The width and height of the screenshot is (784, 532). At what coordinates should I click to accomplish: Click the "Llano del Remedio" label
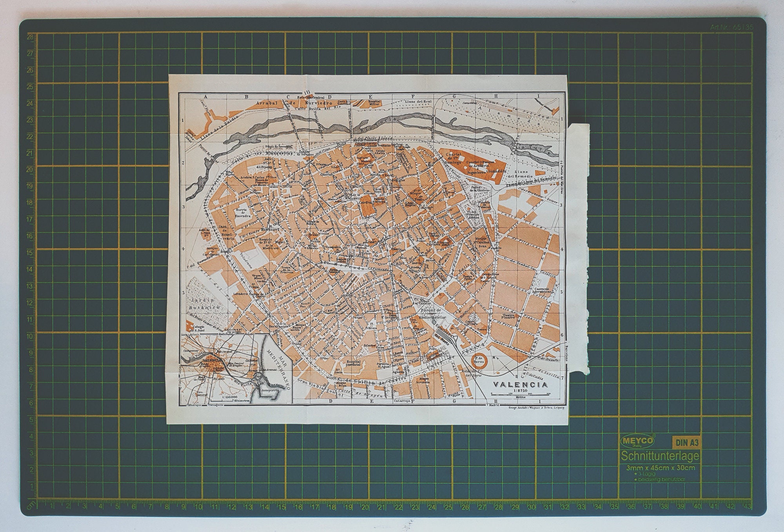520,174
